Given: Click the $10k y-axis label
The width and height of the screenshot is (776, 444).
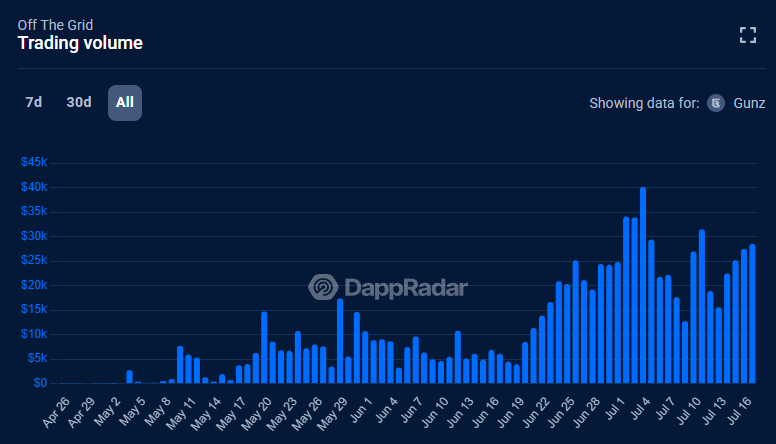Looking at the screenshot, I should pyautogui.click(x=34, y=334).
